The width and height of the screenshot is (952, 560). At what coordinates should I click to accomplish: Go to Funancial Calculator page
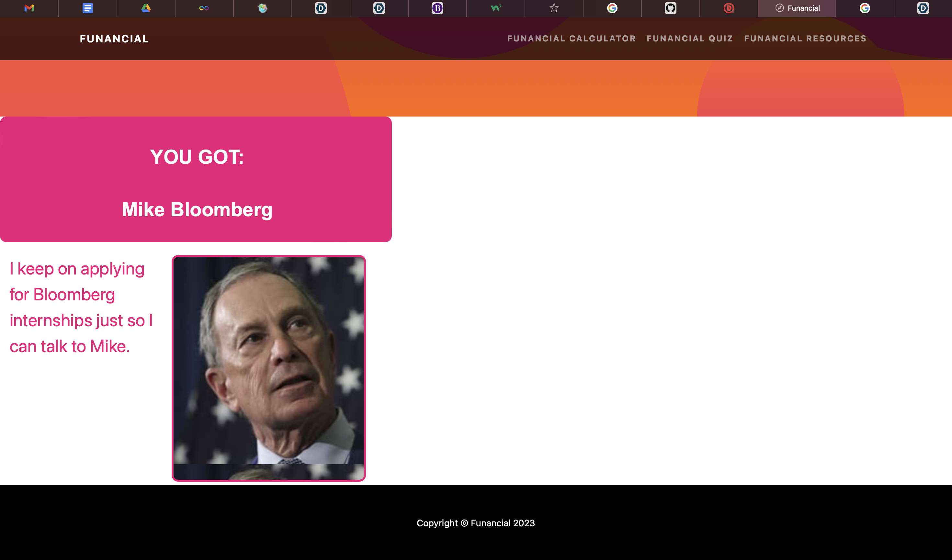tap(571, 39)
